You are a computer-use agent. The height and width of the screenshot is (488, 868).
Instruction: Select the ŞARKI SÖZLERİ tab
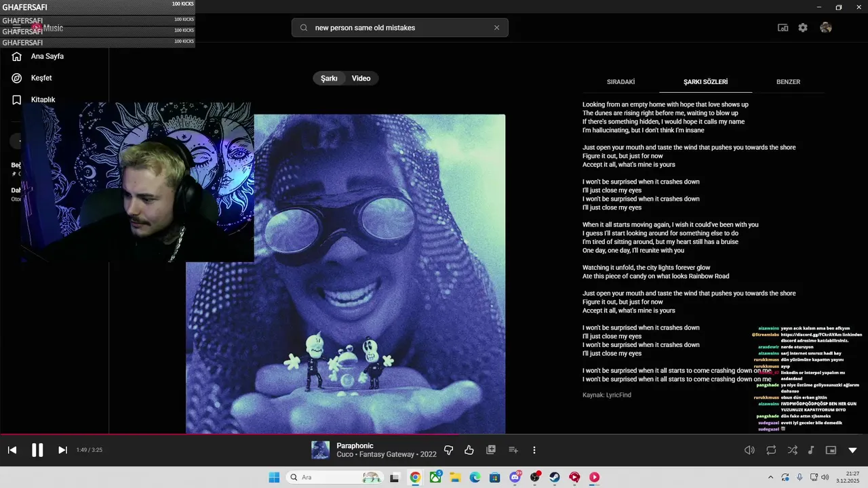coord(706,82)
